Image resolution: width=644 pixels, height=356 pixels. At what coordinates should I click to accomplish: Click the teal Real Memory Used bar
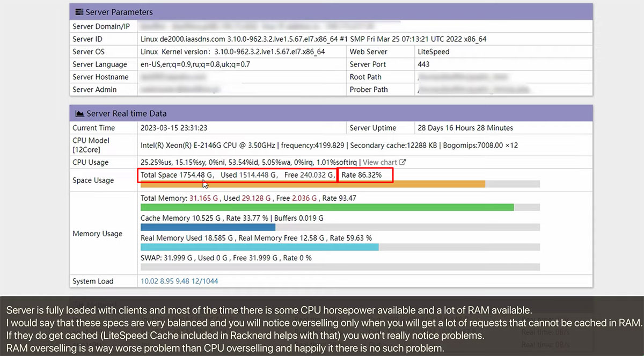[259, 247]
